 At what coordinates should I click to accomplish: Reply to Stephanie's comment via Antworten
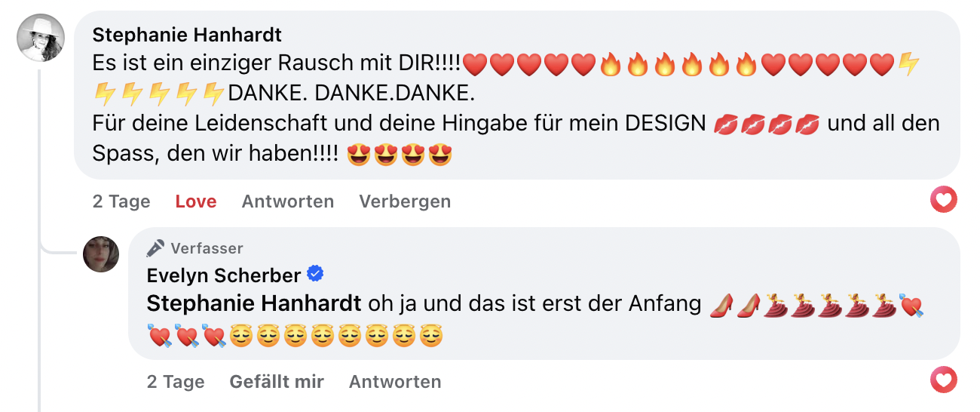pyautogui.click(x=287, y=201)
